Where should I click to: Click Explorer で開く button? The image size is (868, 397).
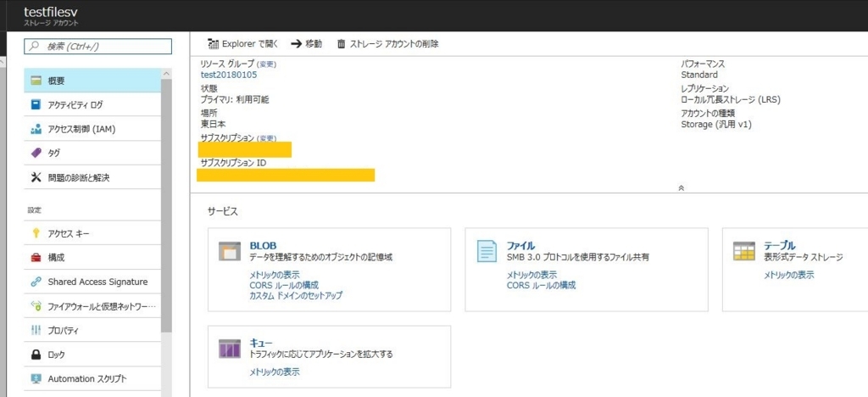tap(243, 44)
